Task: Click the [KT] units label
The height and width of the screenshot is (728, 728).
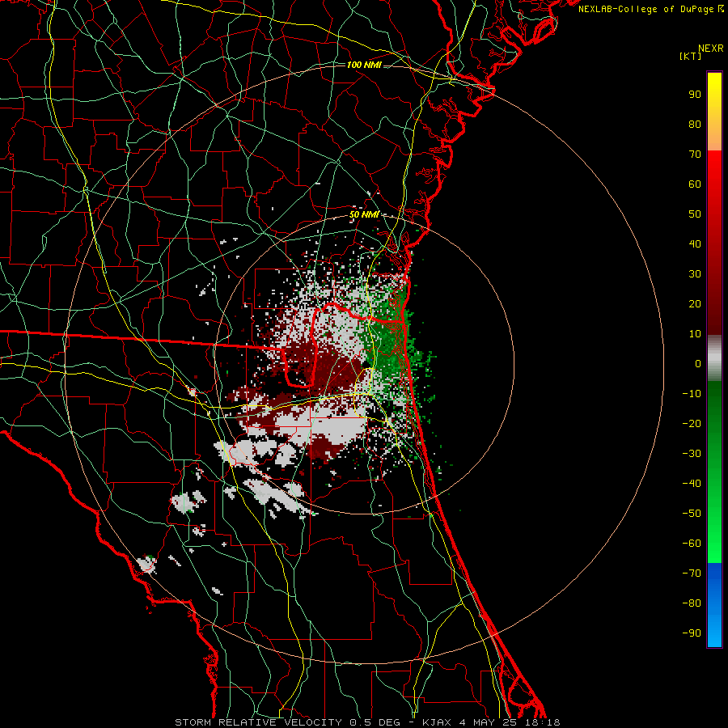Action: (x=691, y=56)
